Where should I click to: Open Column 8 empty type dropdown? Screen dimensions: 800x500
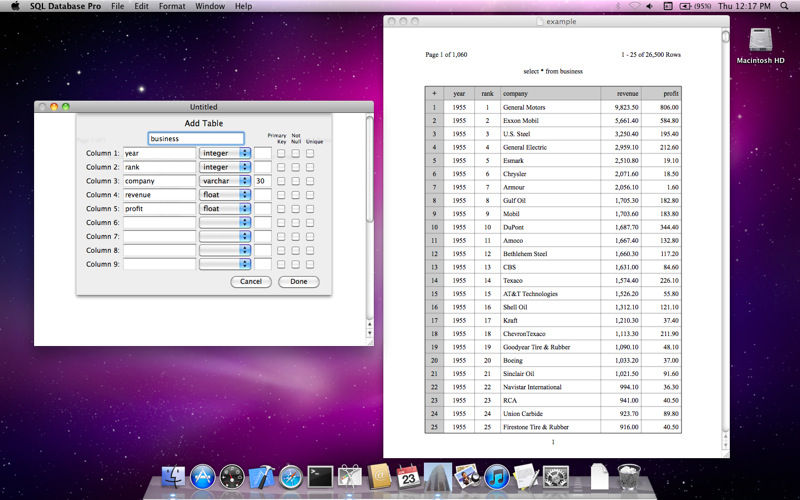225,250
